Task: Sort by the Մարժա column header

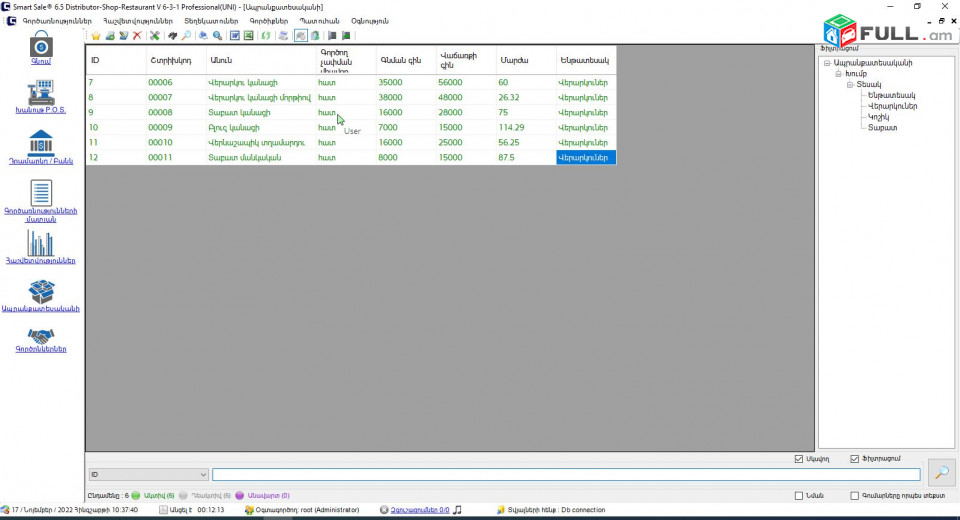Action: click(526, 60)
